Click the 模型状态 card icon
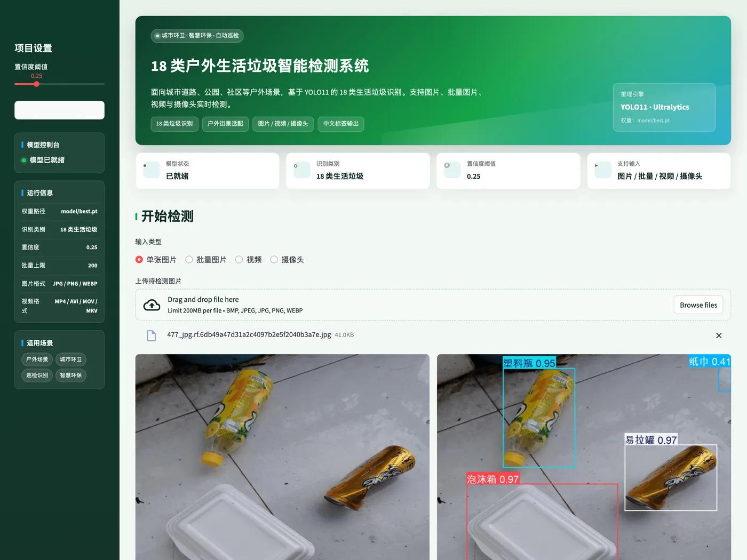Screen dimensions: 747x560 coord(152,170)
